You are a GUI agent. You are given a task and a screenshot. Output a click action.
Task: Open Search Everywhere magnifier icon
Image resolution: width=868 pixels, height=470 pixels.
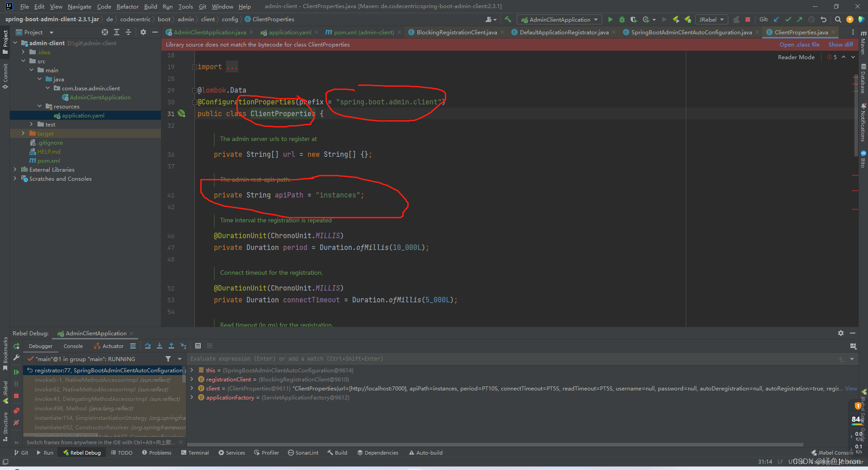point(837,19)
